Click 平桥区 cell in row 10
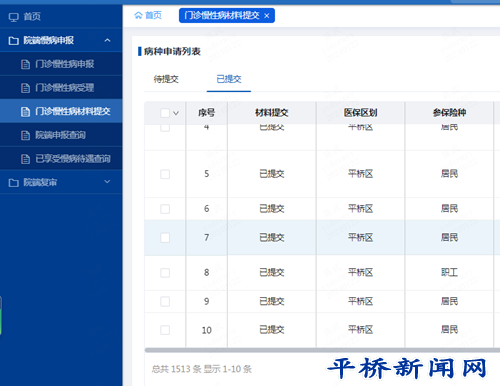Viewport: 500px width, 386px height. (x=360, y=330)
